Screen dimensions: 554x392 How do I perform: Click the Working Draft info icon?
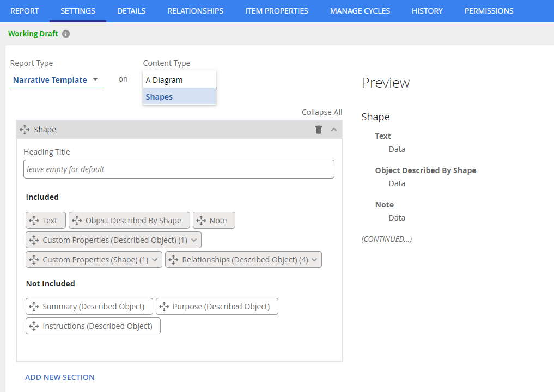pos(66,34)
